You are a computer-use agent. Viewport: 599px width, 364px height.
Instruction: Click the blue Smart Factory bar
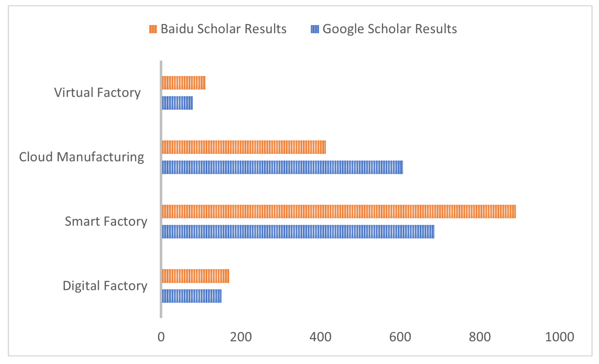point(298,232)
